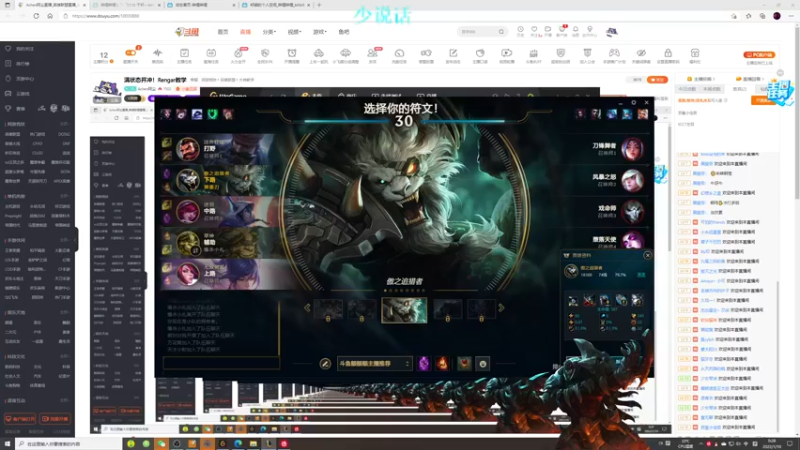Click the speed gauge icon in toolbar
The width and height of the screenshot is (800, 450).
tap(399, 53)
